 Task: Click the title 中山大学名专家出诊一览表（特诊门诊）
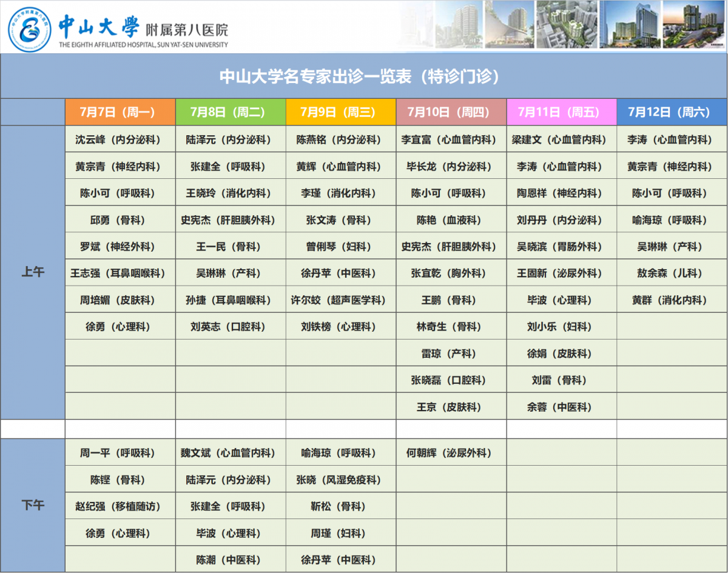(x=364, y=76)
